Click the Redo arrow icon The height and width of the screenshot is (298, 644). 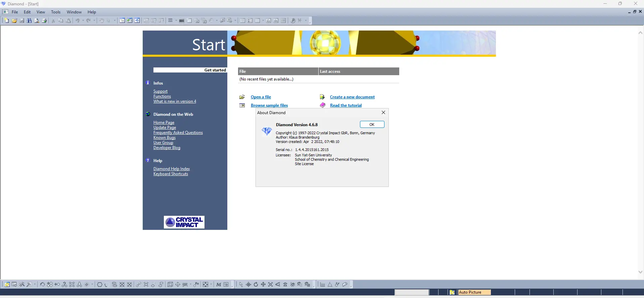[x=89, y=20]
